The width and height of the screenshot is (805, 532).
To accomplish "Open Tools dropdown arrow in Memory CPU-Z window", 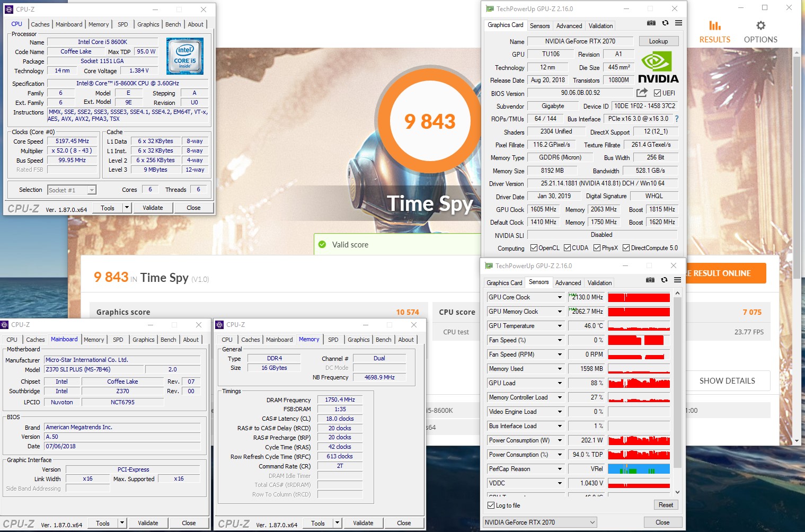I will [x=337, y=523].
